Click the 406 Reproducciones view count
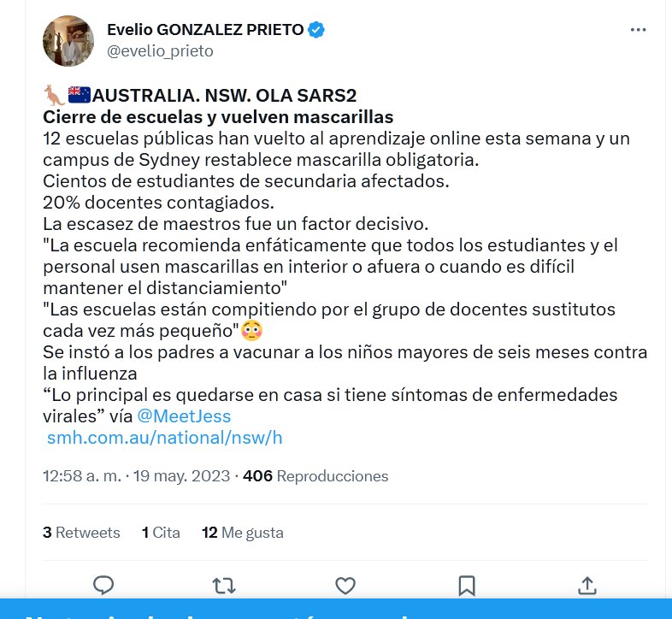This screenshot has width=672, height=619. tap(315, 476)
